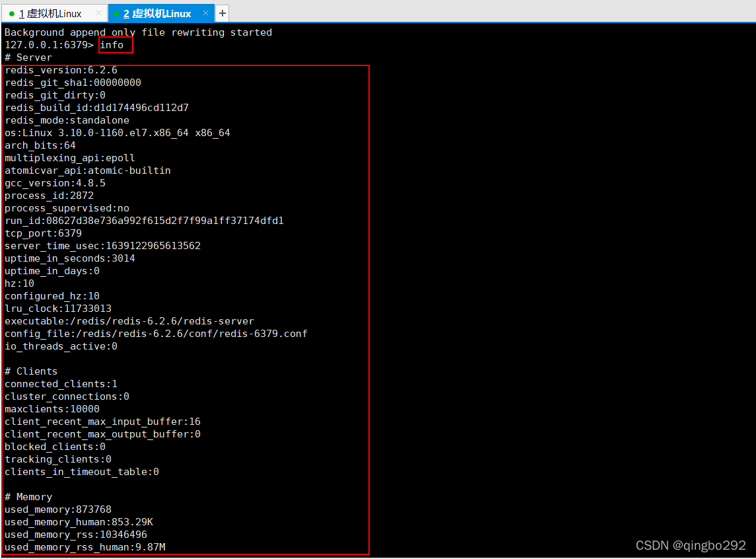The height and width of the screenshot is (559, 756).
Task: Click the 'redis_git_dirty:0' line
Action: pos(55,95)
